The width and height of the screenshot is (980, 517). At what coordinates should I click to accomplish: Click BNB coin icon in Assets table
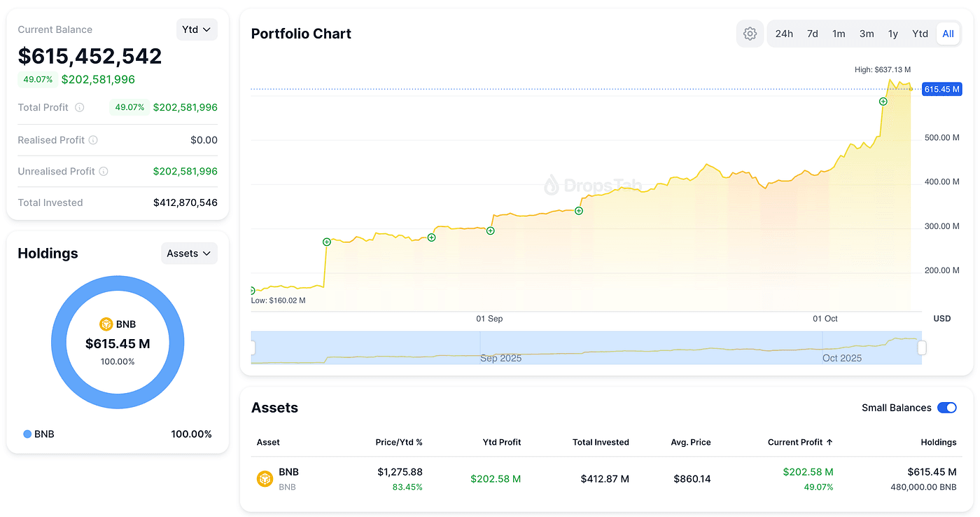[265, 478]
